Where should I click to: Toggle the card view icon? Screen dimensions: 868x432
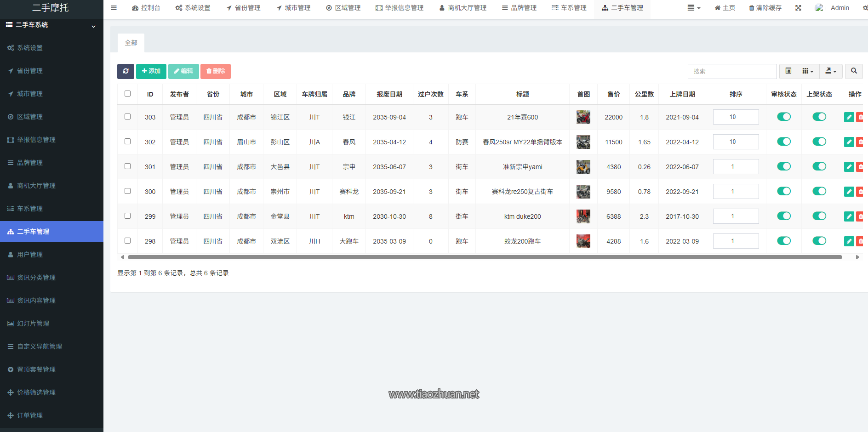coord(788,71)
